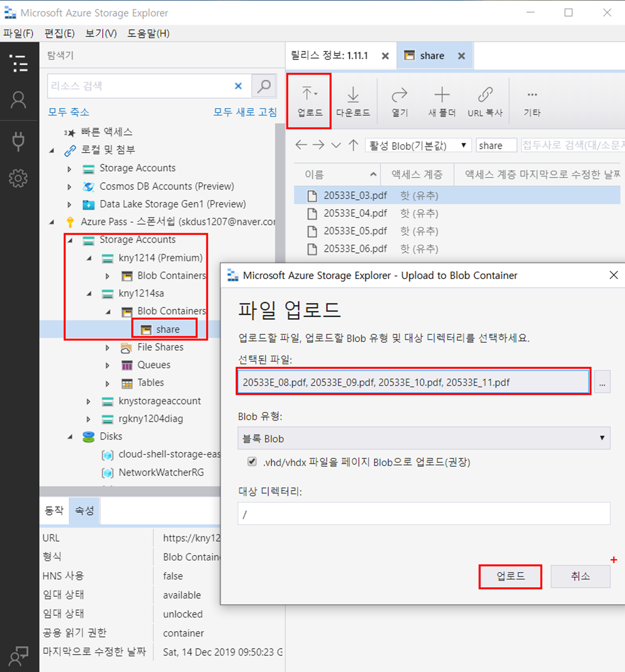Click the Azure Pass subscription key icon
Image resolution: width=625 pixels, height=672 pixels.
(x=70, y=222)
